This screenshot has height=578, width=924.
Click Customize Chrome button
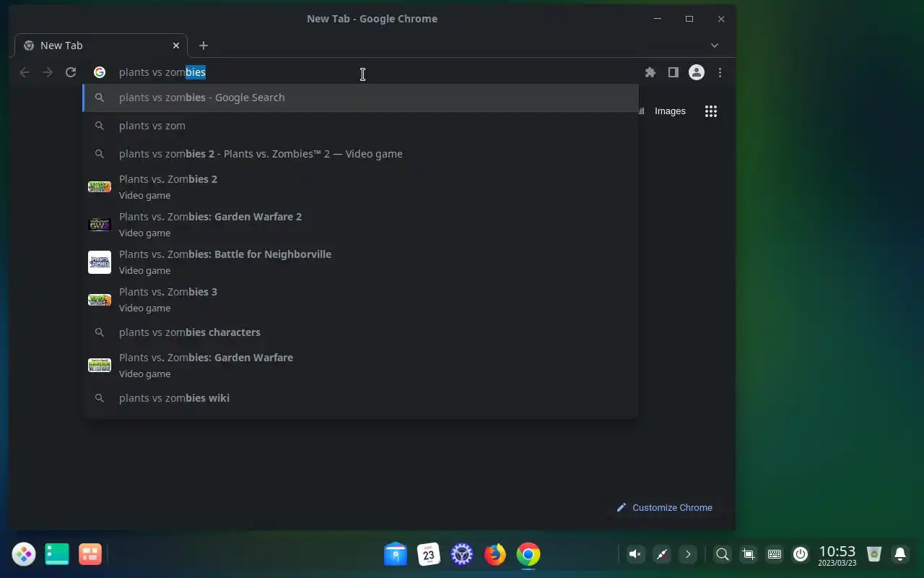[664, 508]
